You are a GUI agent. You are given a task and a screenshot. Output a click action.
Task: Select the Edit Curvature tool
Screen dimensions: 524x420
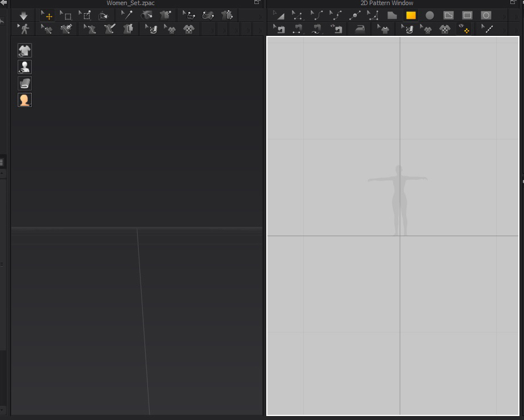click(x=316, y=15)
